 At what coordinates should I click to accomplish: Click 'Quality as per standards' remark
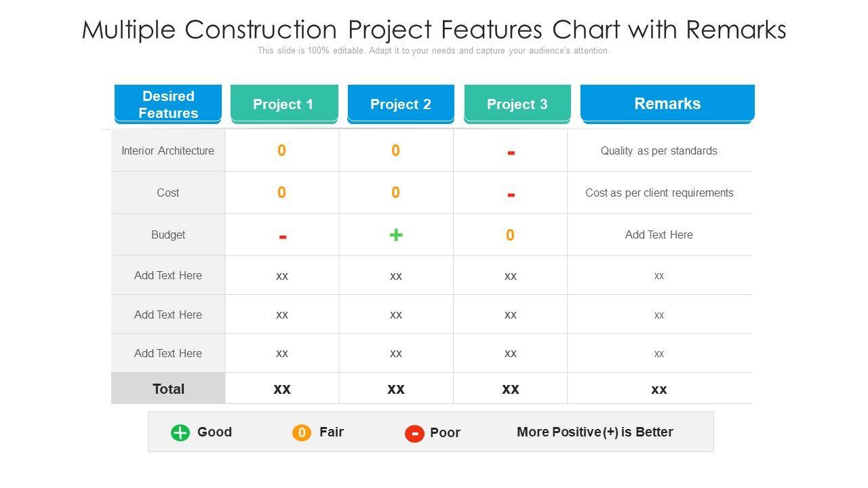[658, 150]
